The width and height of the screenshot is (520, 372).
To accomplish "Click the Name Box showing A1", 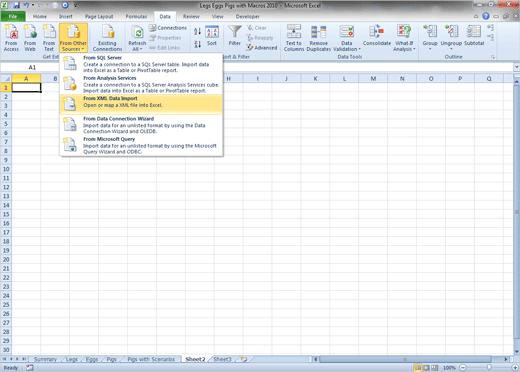I will click(x=32, y=67).
